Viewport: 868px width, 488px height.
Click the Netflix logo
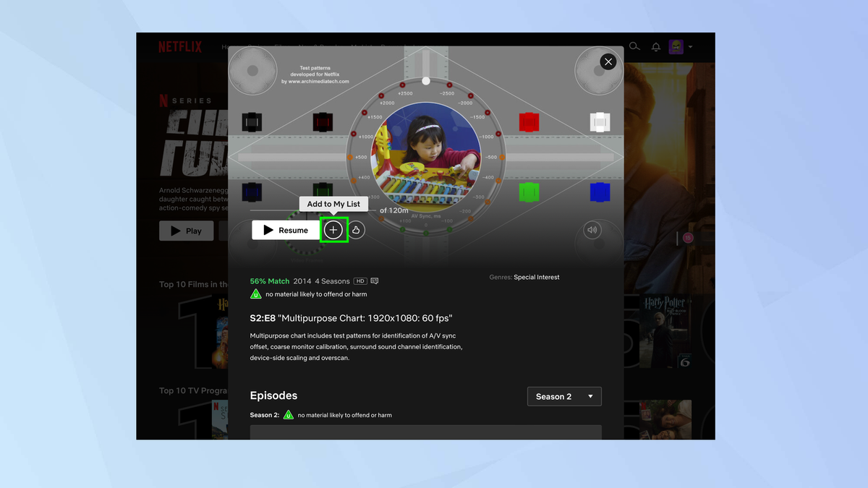179,46
